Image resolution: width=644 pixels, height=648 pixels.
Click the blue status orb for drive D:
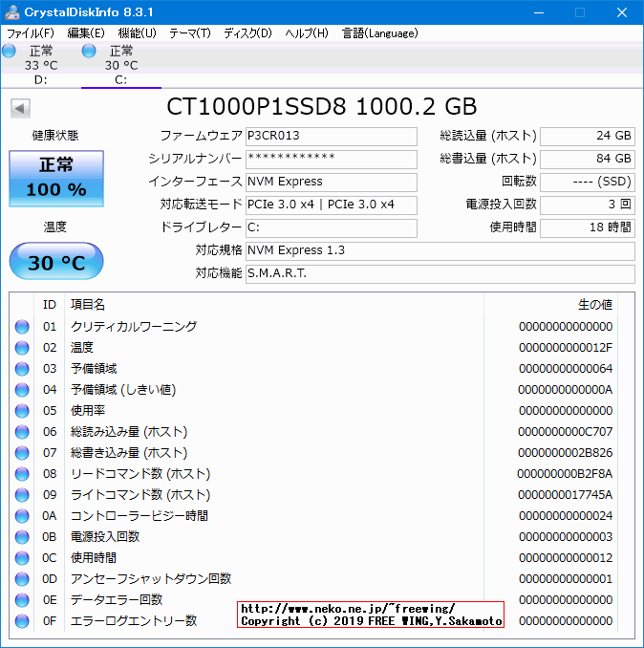(9, 52)
